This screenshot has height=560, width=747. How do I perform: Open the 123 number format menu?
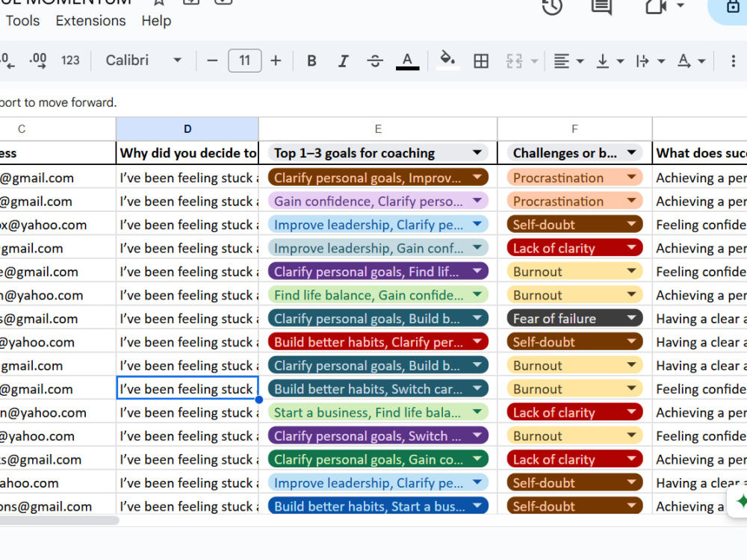[70, 60]
